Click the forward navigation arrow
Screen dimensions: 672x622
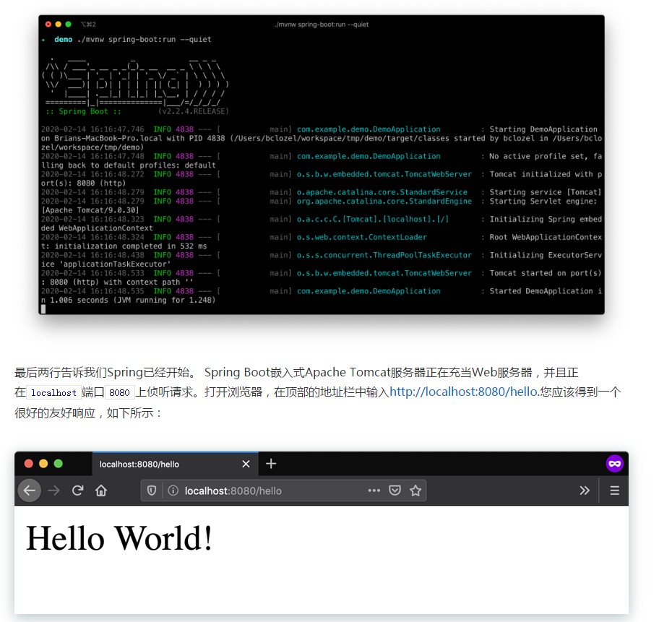coord(53,491)
